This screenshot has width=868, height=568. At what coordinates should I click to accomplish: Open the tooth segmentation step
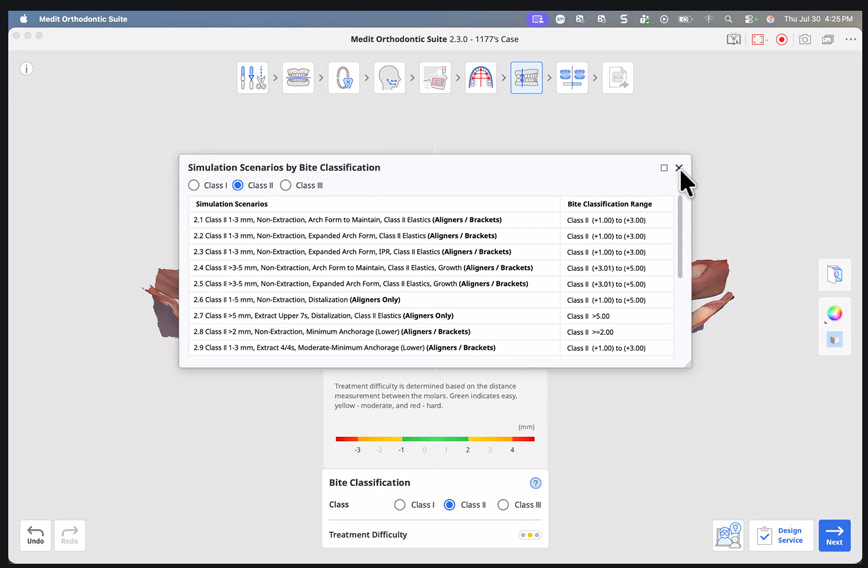click(344, 78)
